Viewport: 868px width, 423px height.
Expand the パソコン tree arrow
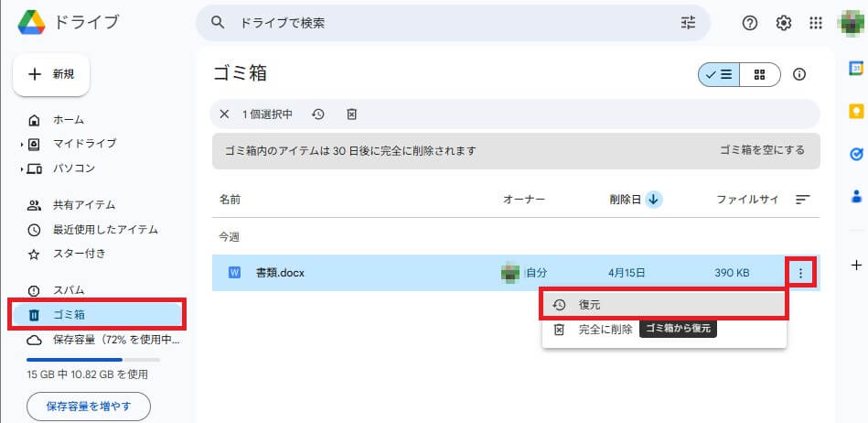coord(22,169)
